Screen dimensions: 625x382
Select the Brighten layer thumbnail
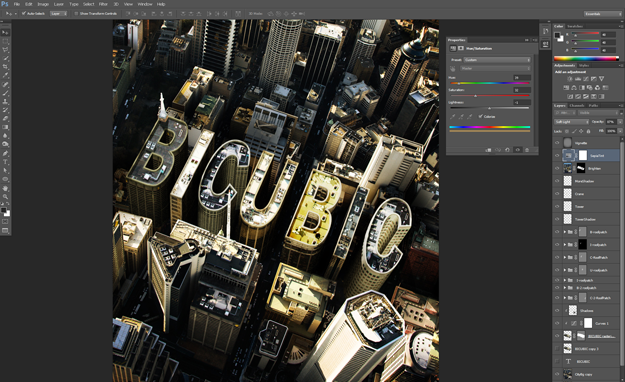[x=567, y=168]
